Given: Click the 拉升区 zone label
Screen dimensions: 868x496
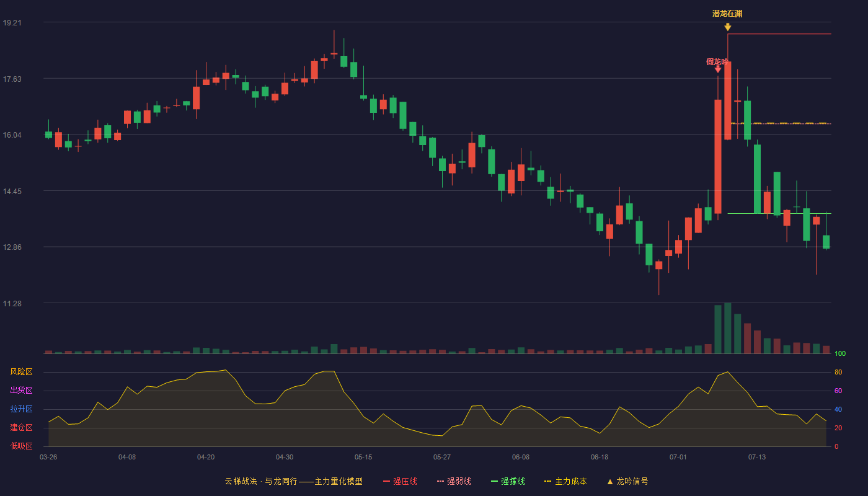Looking at the screenshot, I should (x=21, y=409).
